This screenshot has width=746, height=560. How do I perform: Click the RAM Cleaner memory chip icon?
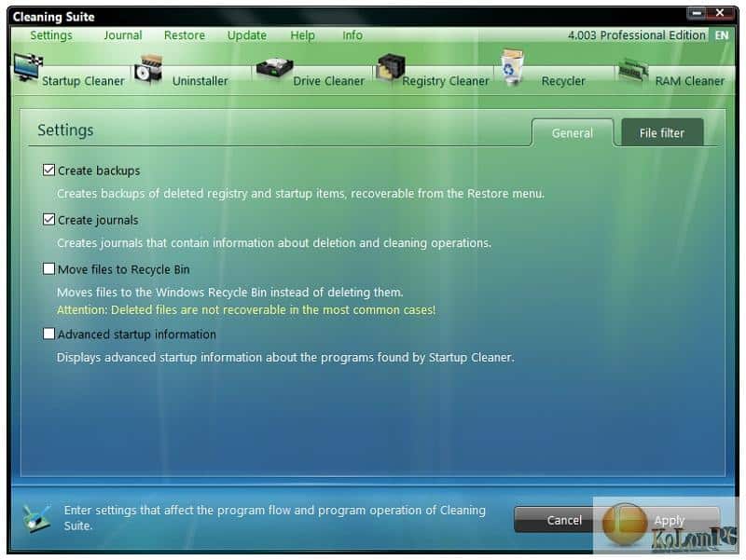click(x=633, y=71)
